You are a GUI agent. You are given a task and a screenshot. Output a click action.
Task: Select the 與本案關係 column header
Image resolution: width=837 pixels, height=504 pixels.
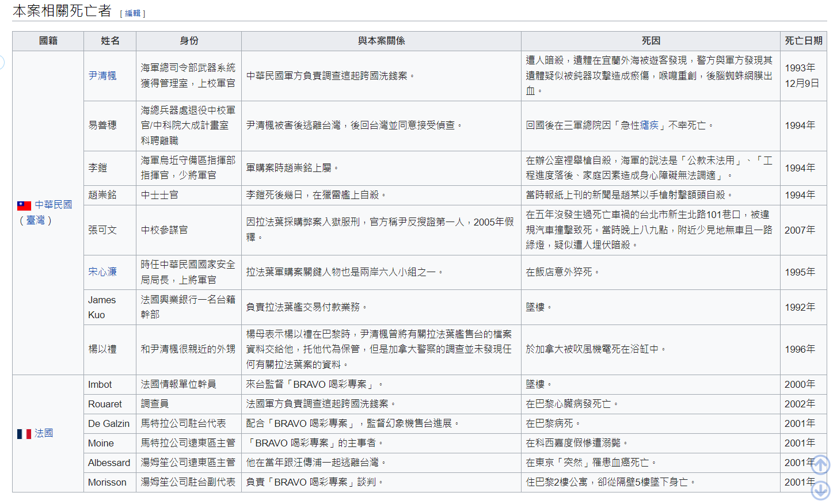click(x=381, y=41)
